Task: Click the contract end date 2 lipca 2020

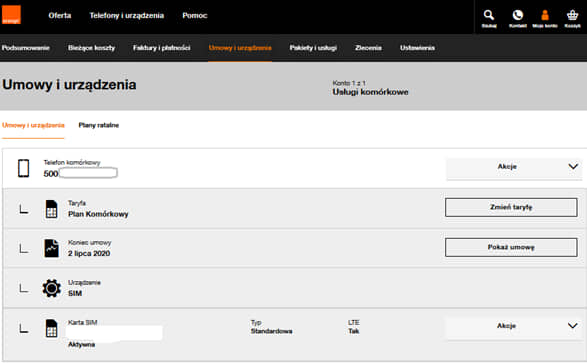Action: point(89,253)
